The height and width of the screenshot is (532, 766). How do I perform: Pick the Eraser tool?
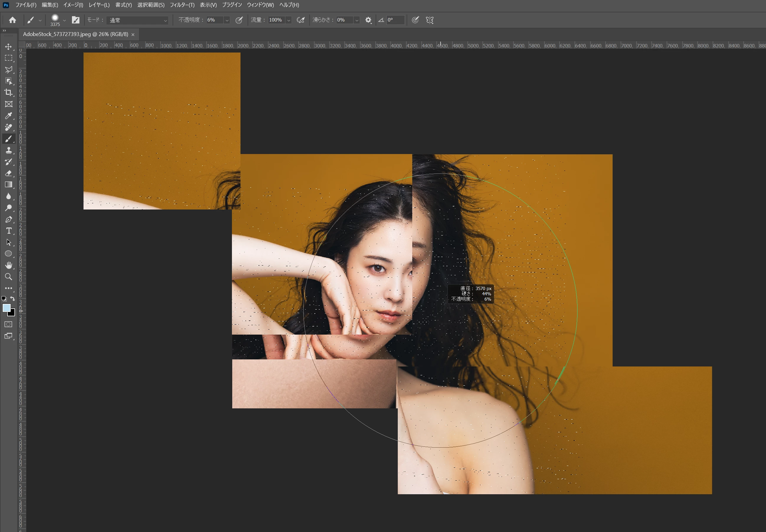9,173
